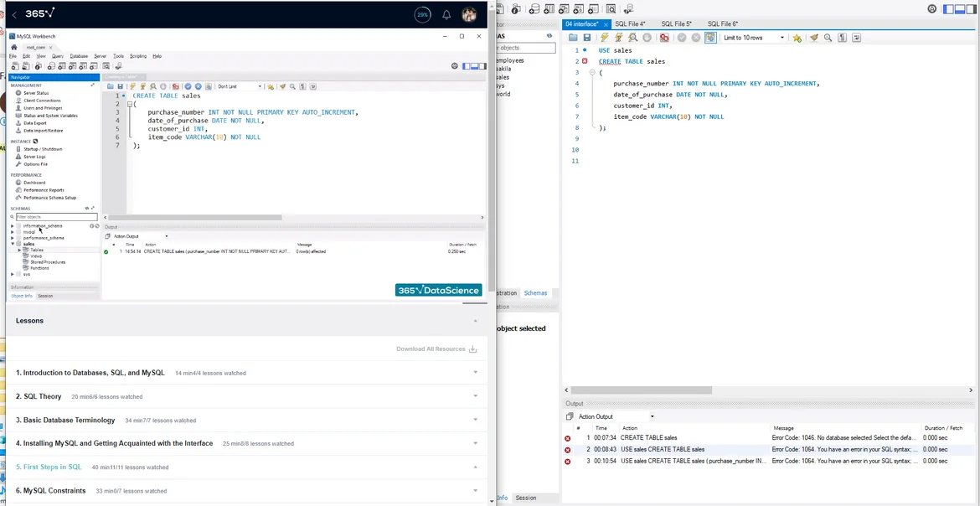Open the notifications bell icon

tap(446, 14)
